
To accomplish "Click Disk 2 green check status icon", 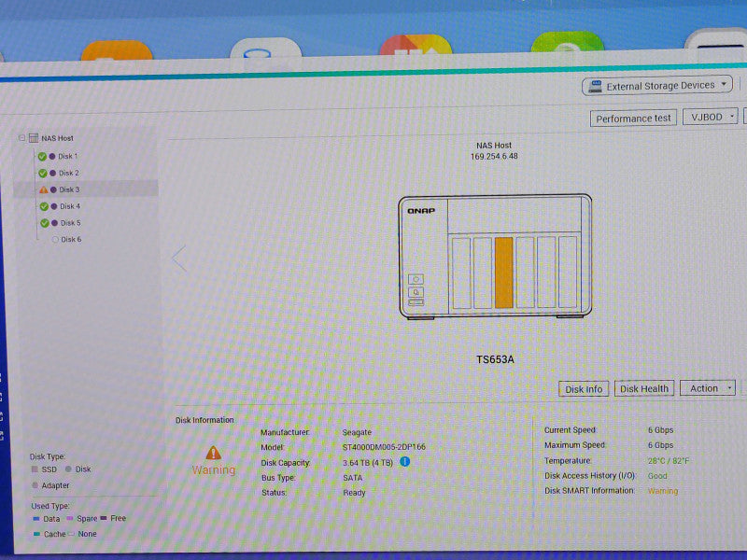I will click(42, 173).
